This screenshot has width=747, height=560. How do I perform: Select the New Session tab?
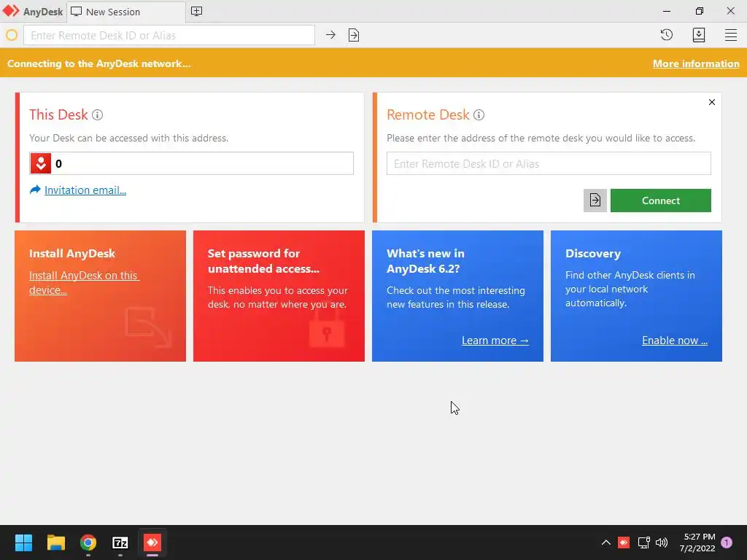(x=125, y=12)
